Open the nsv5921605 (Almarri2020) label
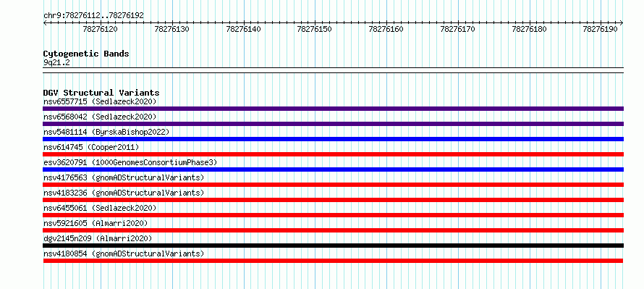The image size is (644, 289). click(96, 223)
